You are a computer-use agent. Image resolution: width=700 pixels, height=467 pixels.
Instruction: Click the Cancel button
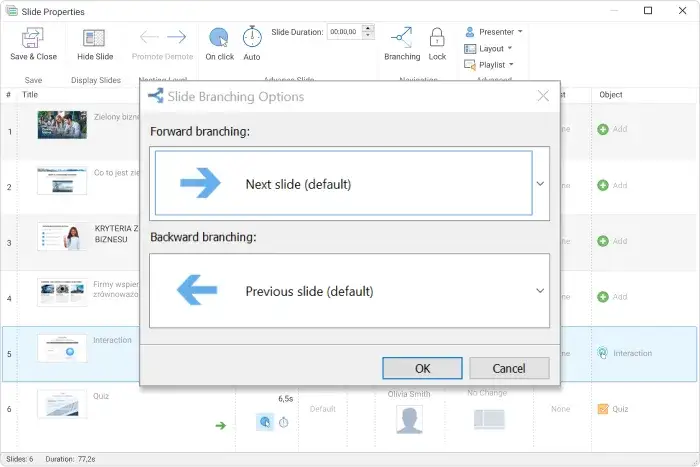509,368
